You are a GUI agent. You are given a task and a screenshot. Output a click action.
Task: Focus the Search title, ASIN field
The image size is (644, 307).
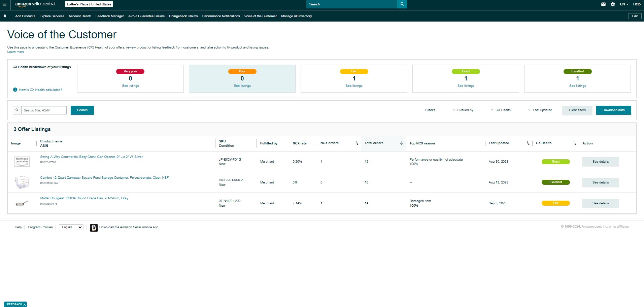44,110
